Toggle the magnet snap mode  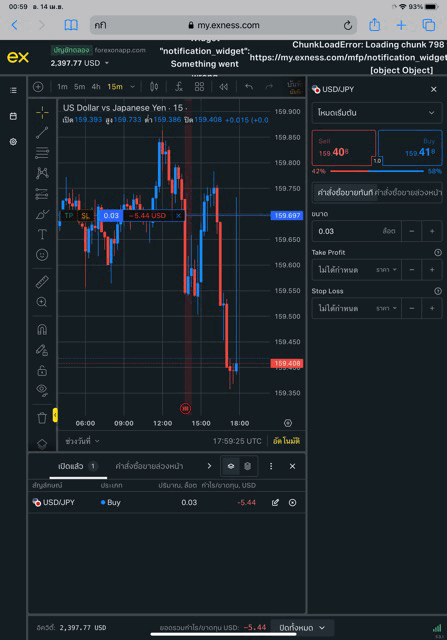42,329
